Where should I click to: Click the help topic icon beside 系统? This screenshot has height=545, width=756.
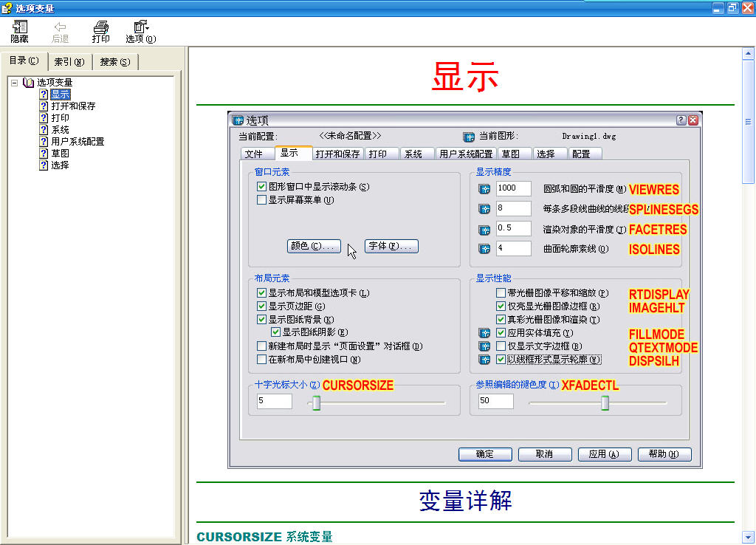pos(44,130)
